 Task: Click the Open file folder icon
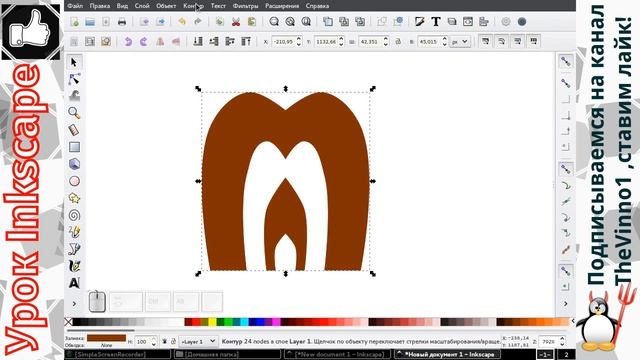pos(90,22)
